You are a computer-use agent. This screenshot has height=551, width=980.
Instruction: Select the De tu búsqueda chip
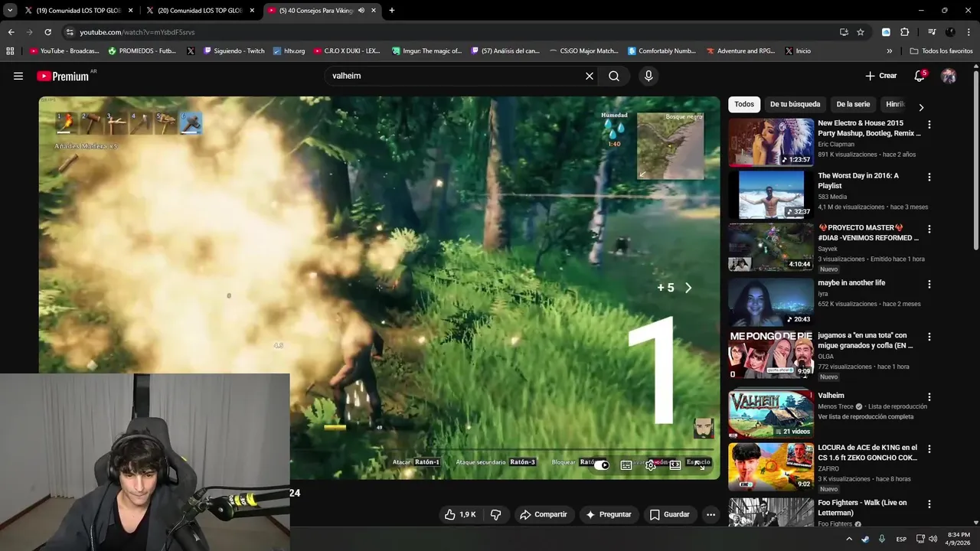795,104
